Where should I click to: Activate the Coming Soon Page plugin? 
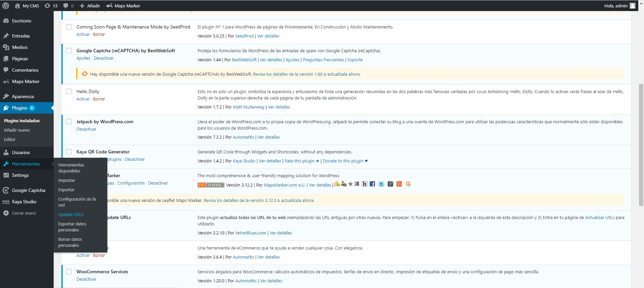(x=83, y=34)
